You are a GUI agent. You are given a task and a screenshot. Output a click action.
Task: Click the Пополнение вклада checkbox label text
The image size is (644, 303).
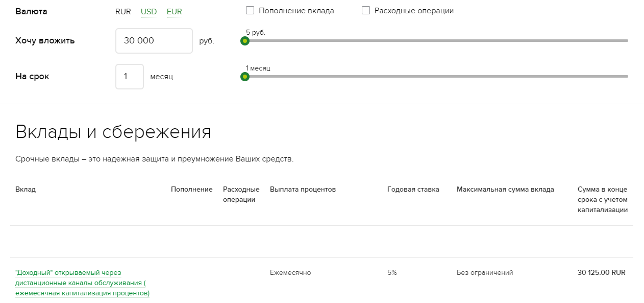click(296, 11)
